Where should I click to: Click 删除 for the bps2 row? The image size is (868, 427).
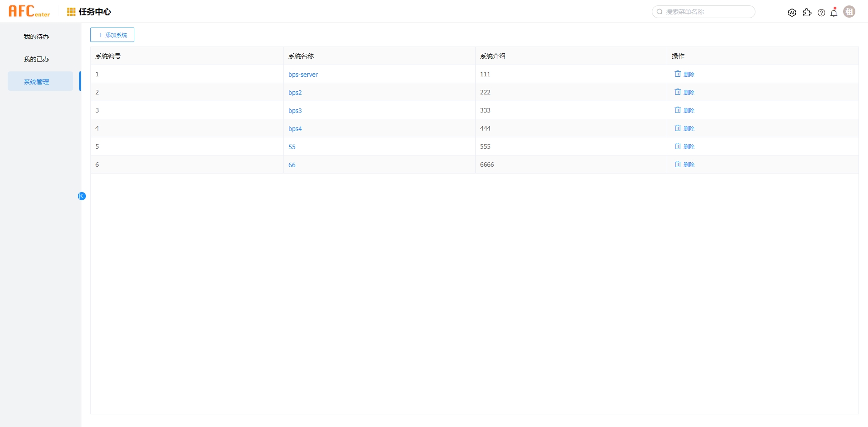pos(689,92)
